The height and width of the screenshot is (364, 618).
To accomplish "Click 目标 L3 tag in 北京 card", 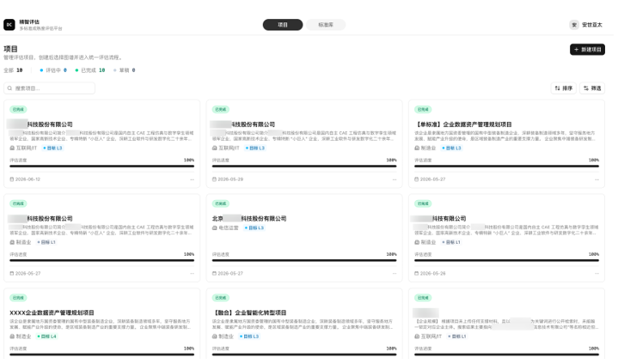I will coord(254,227).
